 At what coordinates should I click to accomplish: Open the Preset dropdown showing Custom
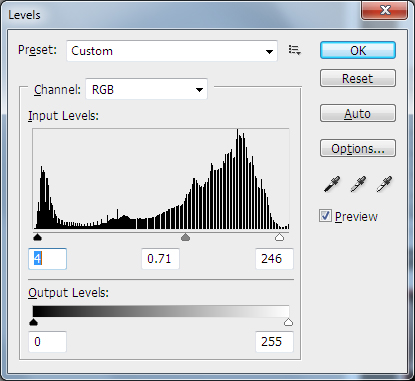tap(172, 51)
